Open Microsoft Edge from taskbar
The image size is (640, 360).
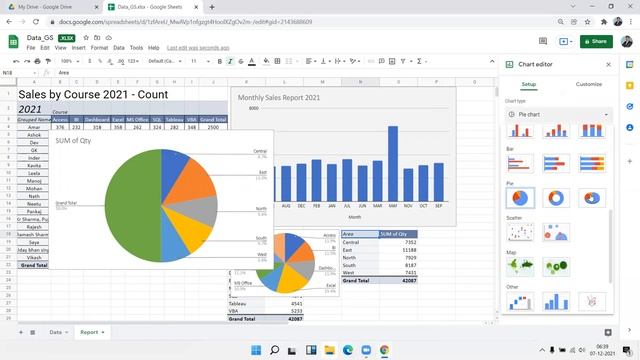[x=348, y=350]
